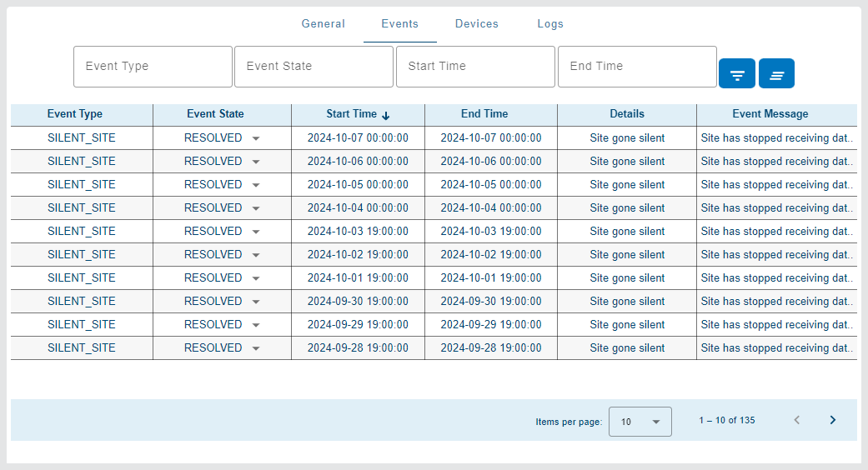Open the Devices tab
868x470 pixels.
pyautogui.click(x=477, y=24)
